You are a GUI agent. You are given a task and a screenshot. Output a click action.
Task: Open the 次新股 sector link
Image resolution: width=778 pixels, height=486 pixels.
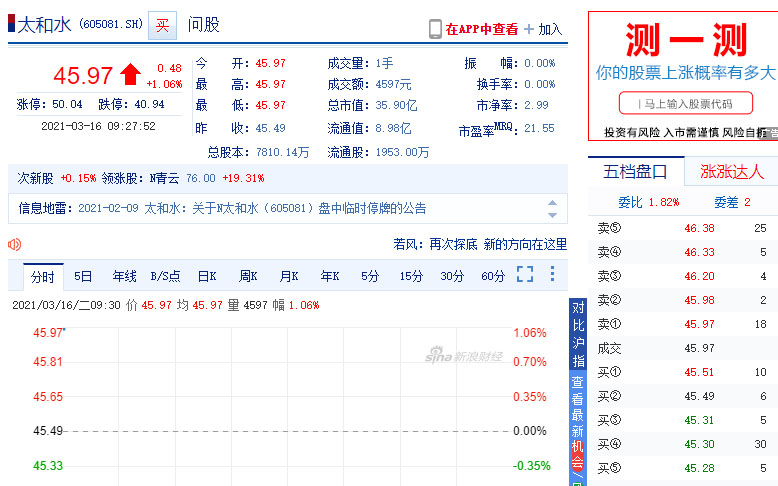pyautogui.click(x=35, y=178)
